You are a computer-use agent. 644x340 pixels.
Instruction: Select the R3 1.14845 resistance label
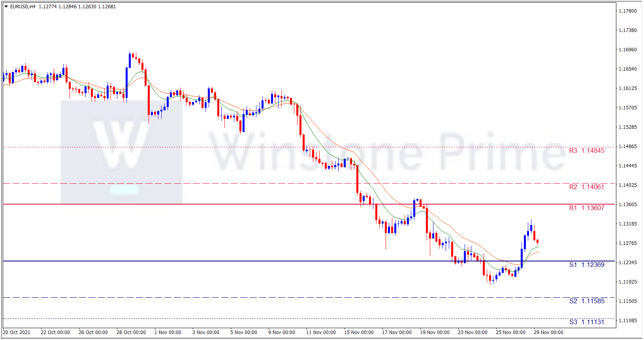586,151
